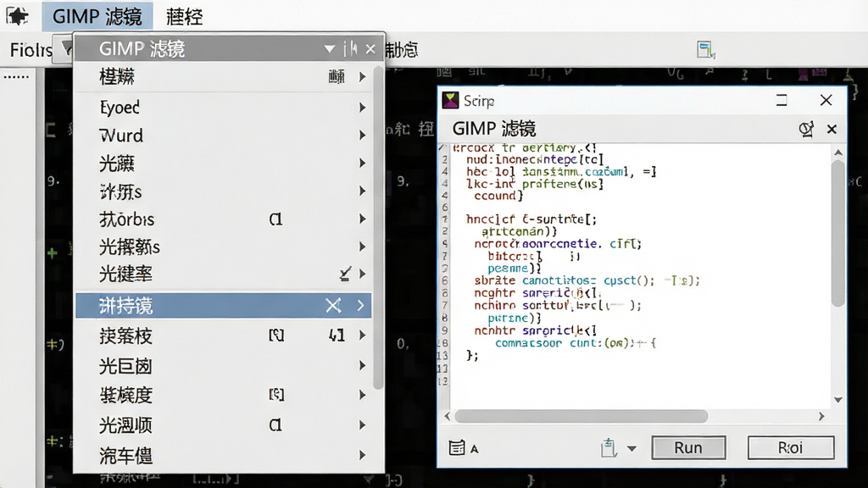Expand the dropdown triangle in the GIMP 滤镜 menu header
The image size is (868, 488).
[330, 49]
